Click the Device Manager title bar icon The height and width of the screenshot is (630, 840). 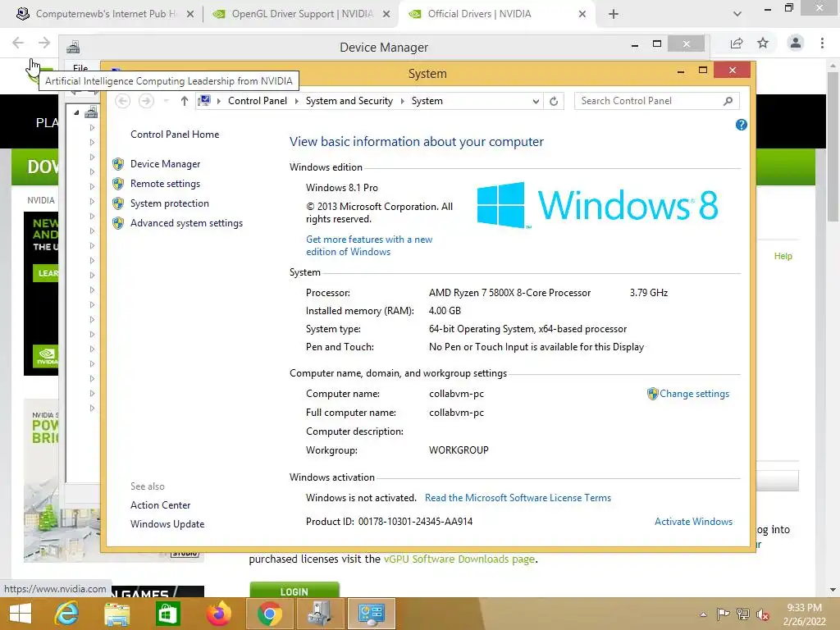[x=73, y=47]
